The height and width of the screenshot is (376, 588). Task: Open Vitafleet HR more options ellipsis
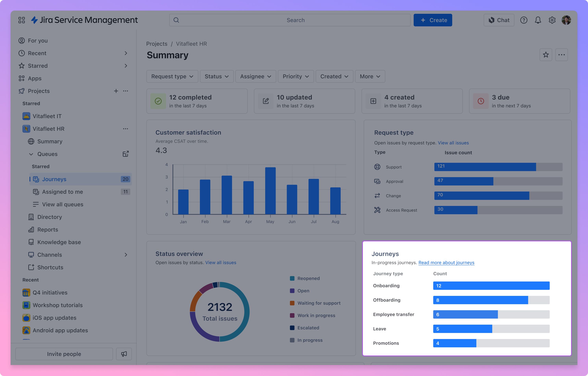126,129
